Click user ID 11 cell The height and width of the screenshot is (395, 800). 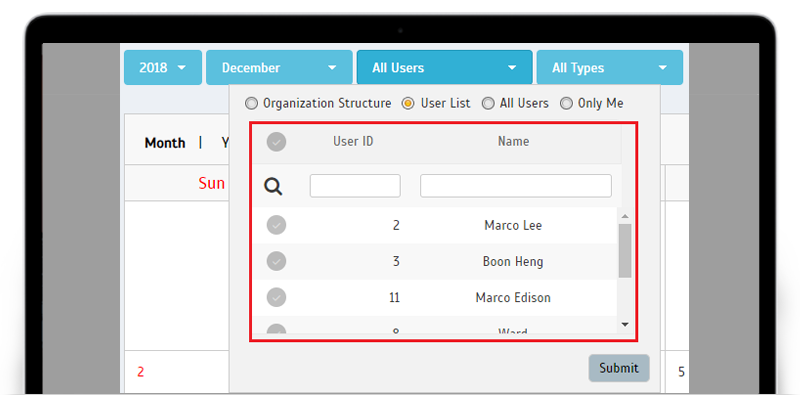tap(394, 298)
